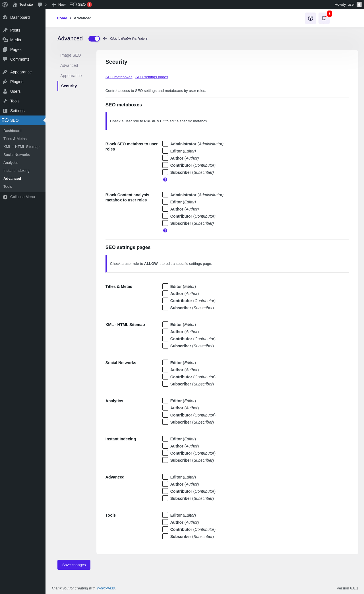Open the Howdy, user account menu
This screenshot has width=364, height=594.
click(x=348, y=5)
